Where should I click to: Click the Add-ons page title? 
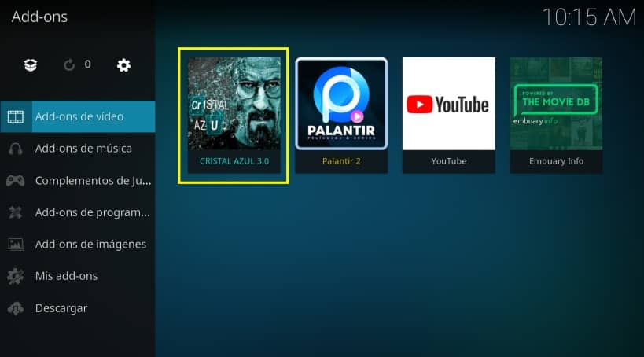(x=39, y=17)
